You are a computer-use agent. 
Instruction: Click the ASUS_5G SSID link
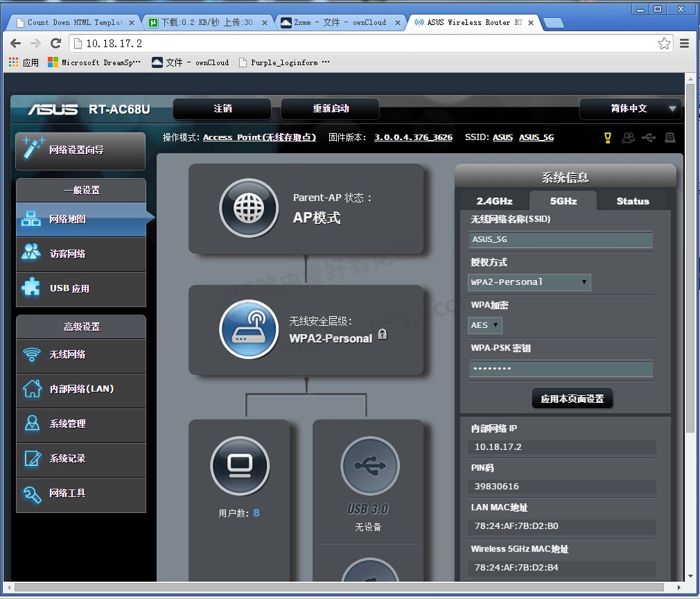pos(536,137)
